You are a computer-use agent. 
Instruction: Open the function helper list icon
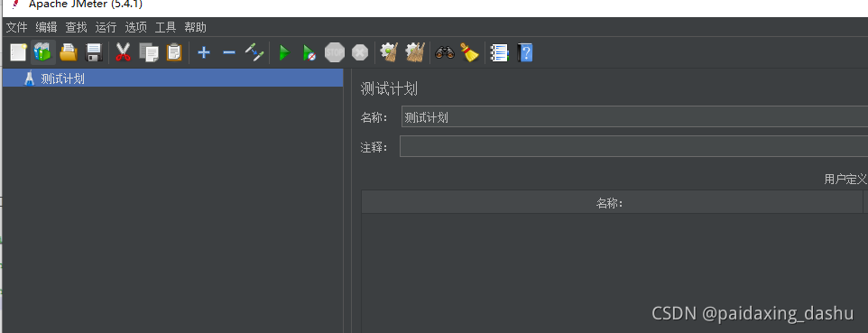(x=500, y=53)
